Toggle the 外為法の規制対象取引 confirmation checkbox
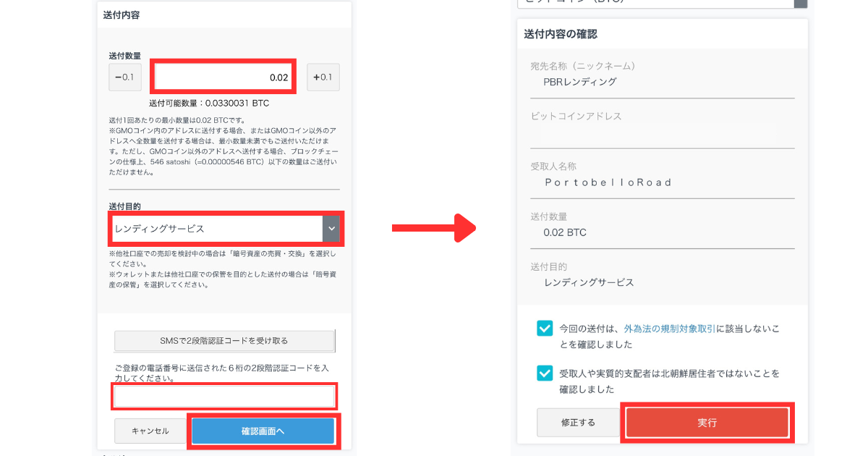Viewport: 868px width, 456px height. pos(545,329)
